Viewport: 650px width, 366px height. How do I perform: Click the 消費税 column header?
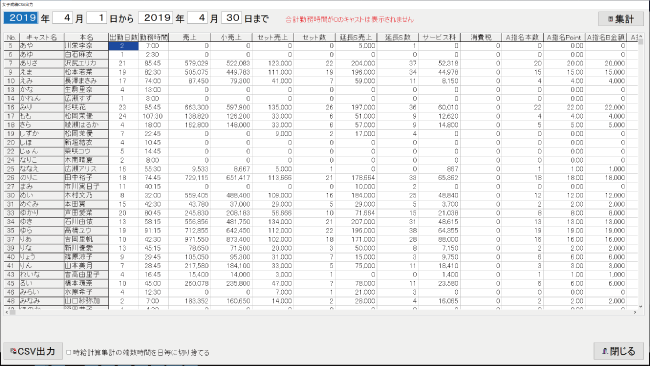(x=480, y=37)
